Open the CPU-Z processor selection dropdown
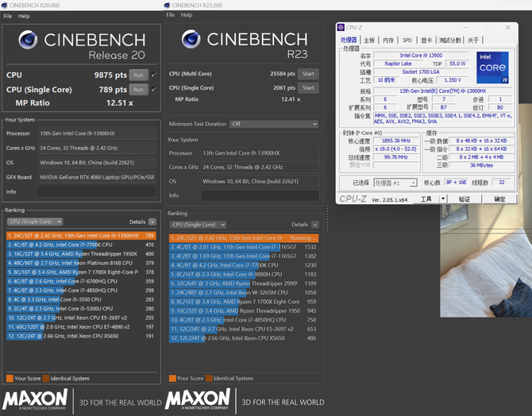532x416 pixels. coord(395,183)
